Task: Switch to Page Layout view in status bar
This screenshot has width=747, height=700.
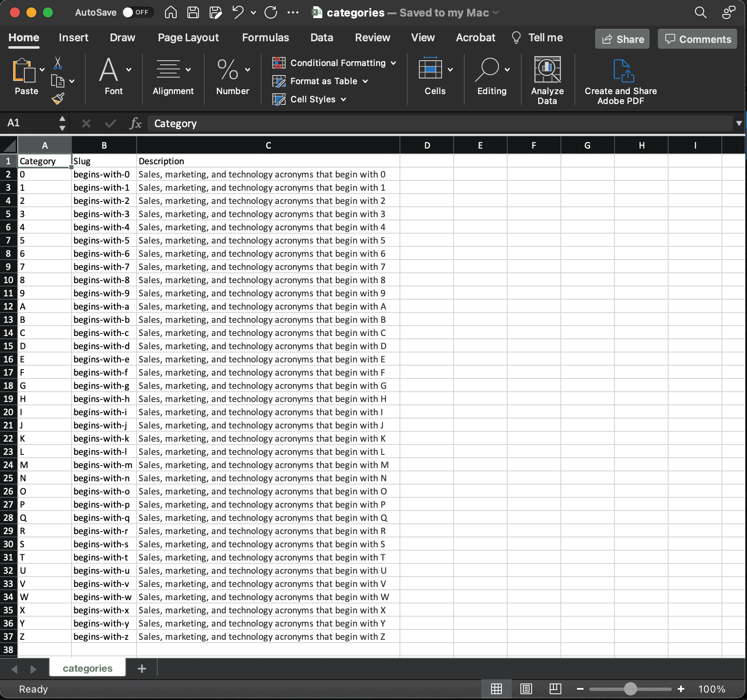Action: [x=526, y=689]
